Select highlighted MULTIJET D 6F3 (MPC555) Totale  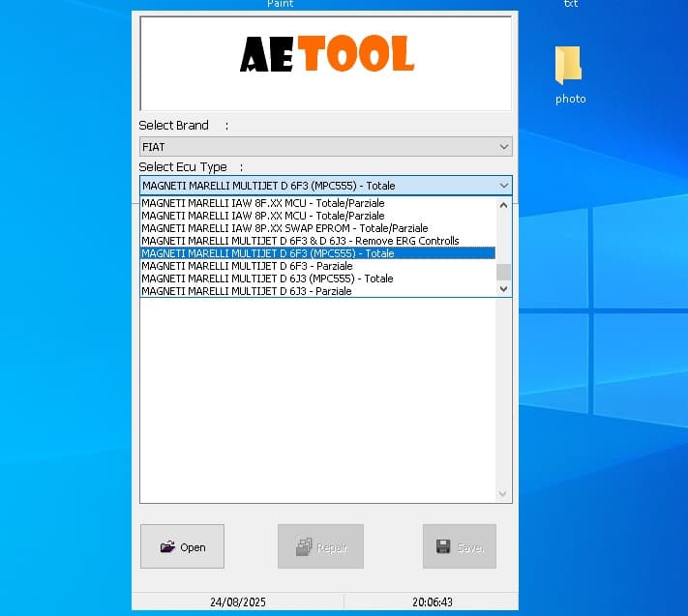[317, 253]
